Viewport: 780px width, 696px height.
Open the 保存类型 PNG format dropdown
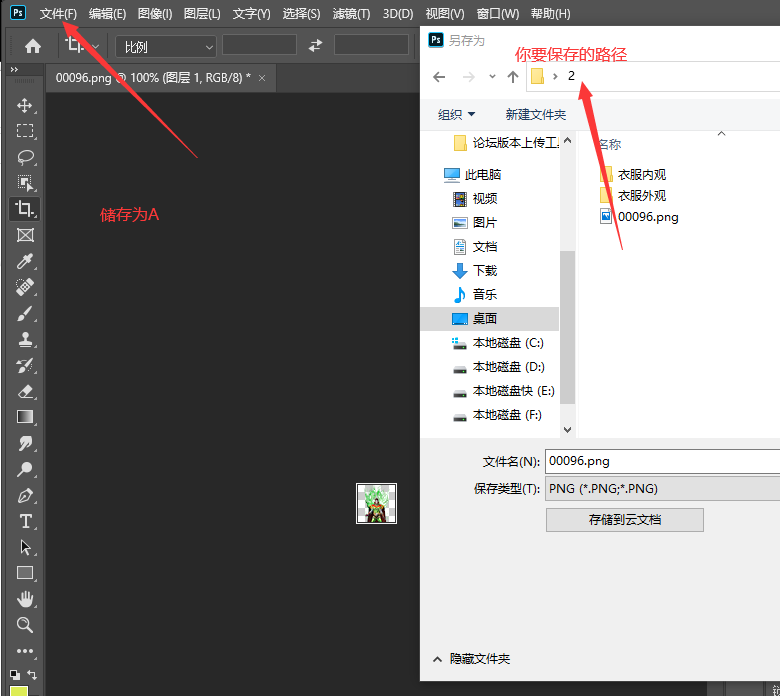point(662,489)
